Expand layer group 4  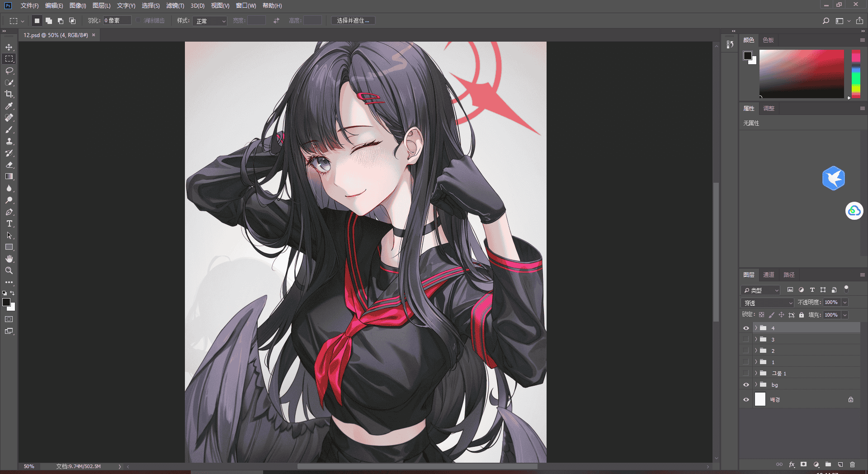(756, 328)
